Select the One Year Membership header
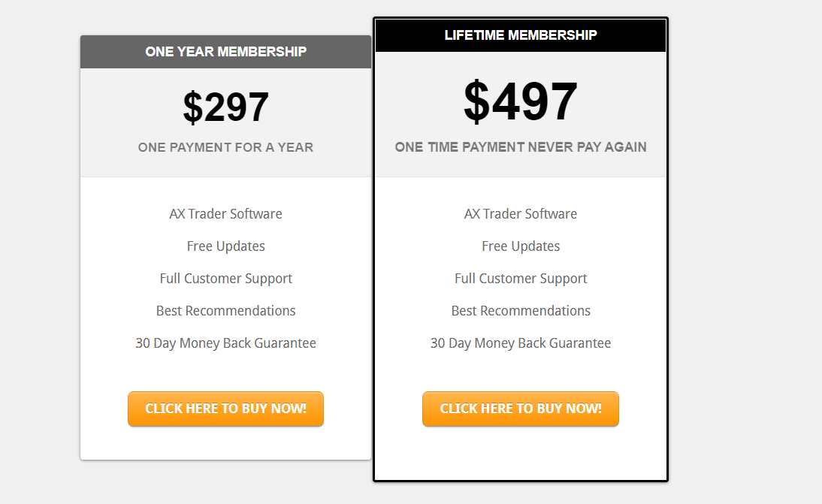 click(225, 52)
